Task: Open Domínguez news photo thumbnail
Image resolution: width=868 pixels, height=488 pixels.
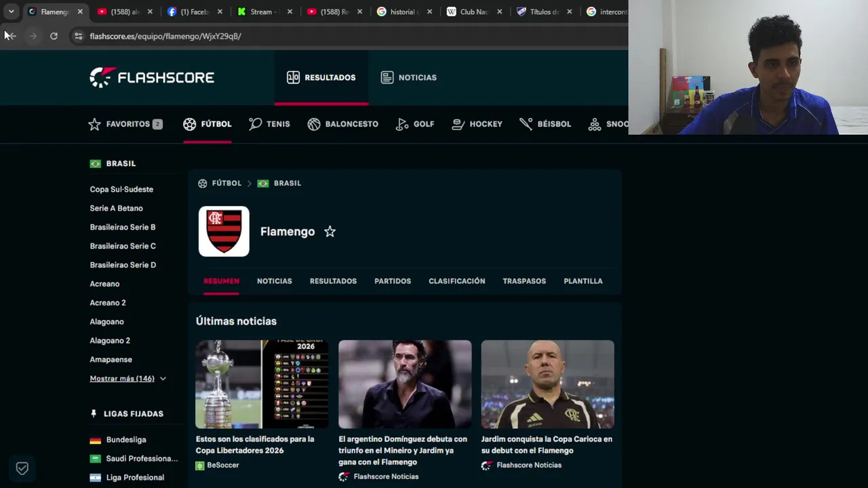Action: point(405,384)
